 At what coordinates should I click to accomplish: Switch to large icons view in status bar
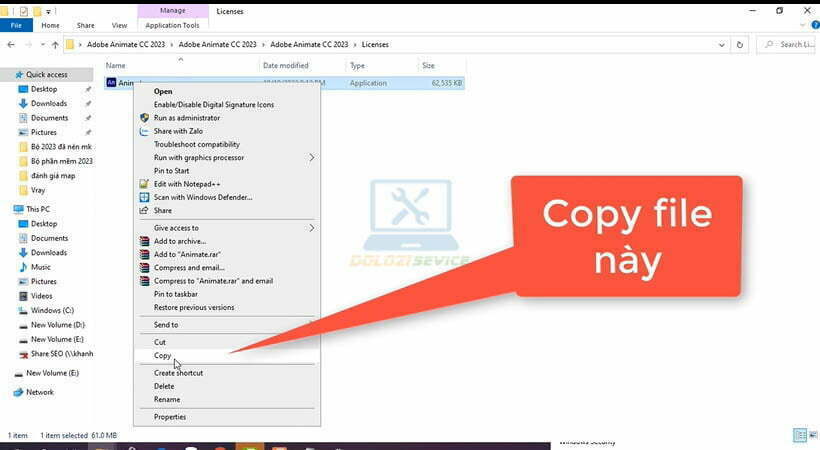[x=811, y=436]
